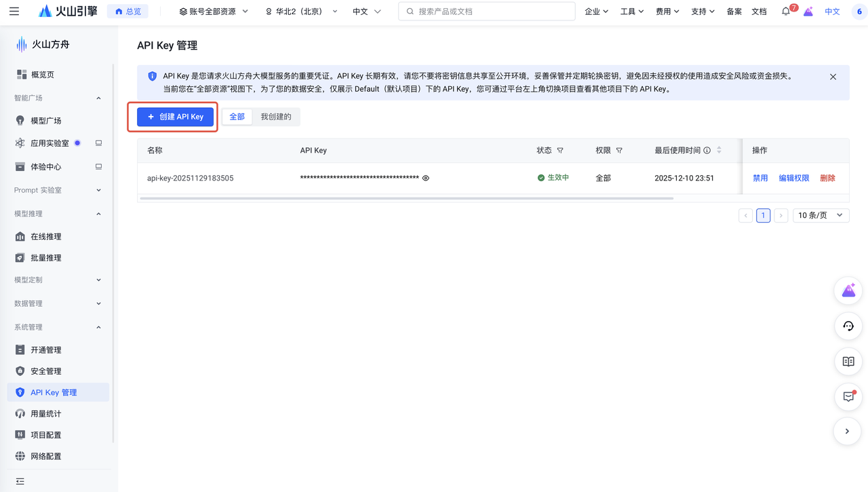Click 编辑权限 for the API key row
Viewport: 868px width, 492px height.
[x=794, y=177]
